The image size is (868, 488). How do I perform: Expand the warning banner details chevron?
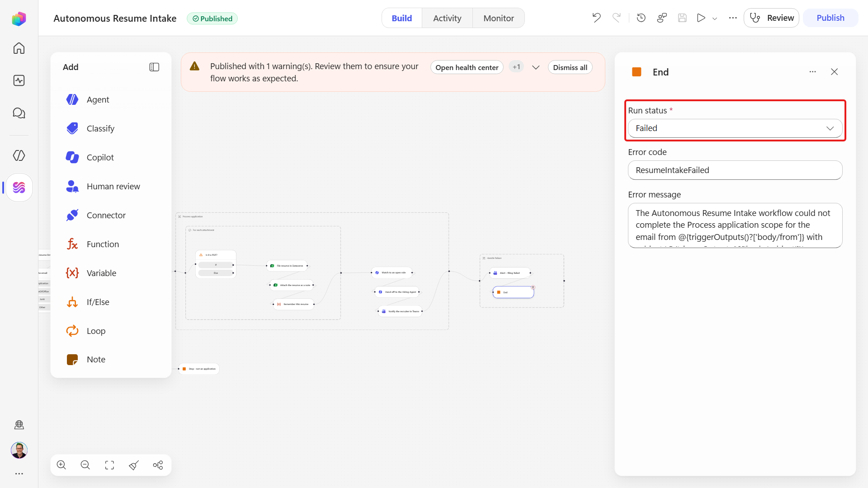536,67
